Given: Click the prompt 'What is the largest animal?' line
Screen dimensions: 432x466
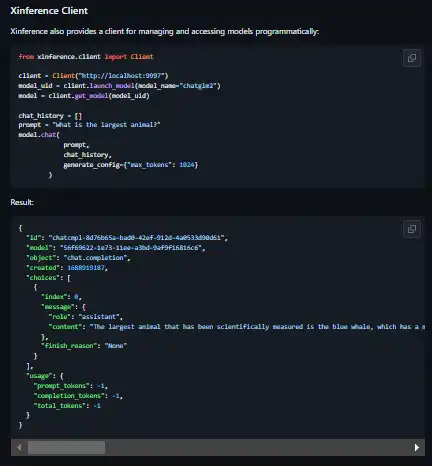Looking at the screenshot, I should point(89,125).
